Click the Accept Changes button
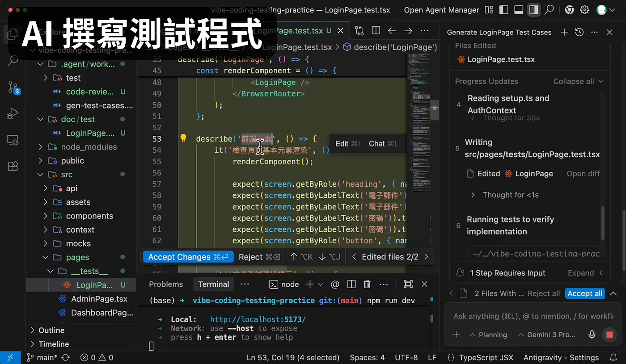Viewport: 626px width, 364px height. [188, 257]
